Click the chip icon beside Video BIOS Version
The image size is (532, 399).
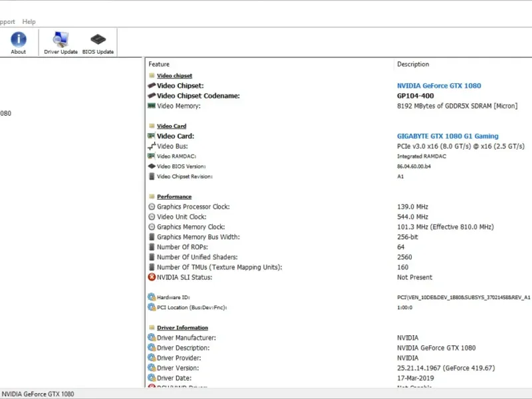pos(152,166)
